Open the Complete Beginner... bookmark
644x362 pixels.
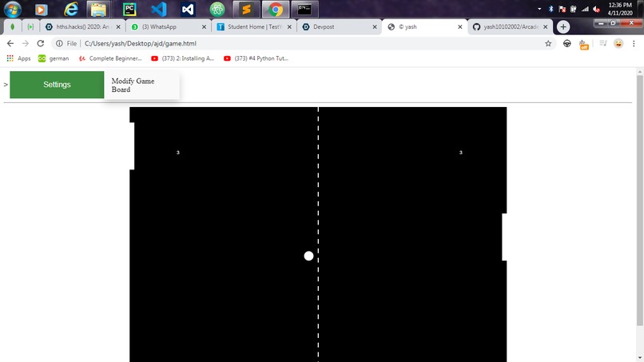pos(110,58)
